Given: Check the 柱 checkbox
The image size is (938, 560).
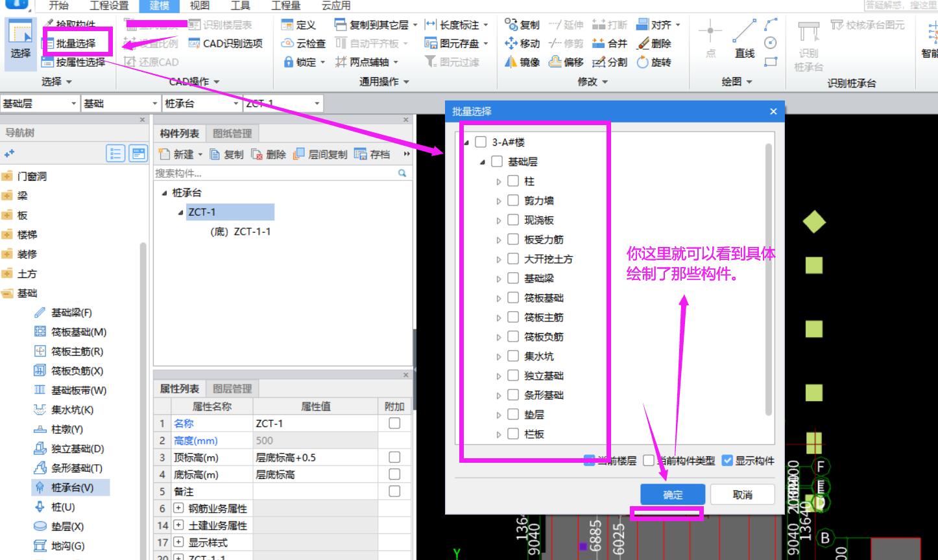Looking at the screenshot, I should click(513, 181).
